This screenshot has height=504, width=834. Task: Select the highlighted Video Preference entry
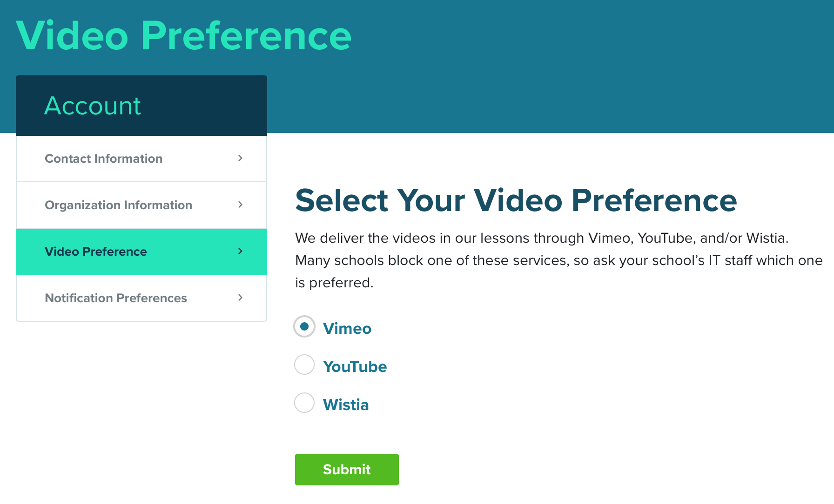click(95, 252)
